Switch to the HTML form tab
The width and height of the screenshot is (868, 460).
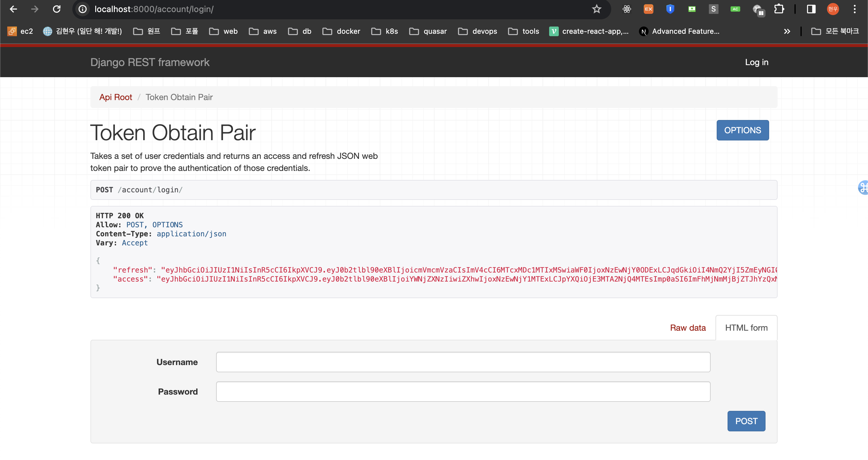[746, 328]
